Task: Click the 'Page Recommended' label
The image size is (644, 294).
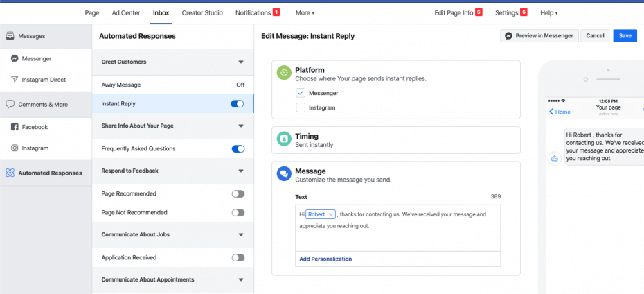Action: [x=129, y=193]
